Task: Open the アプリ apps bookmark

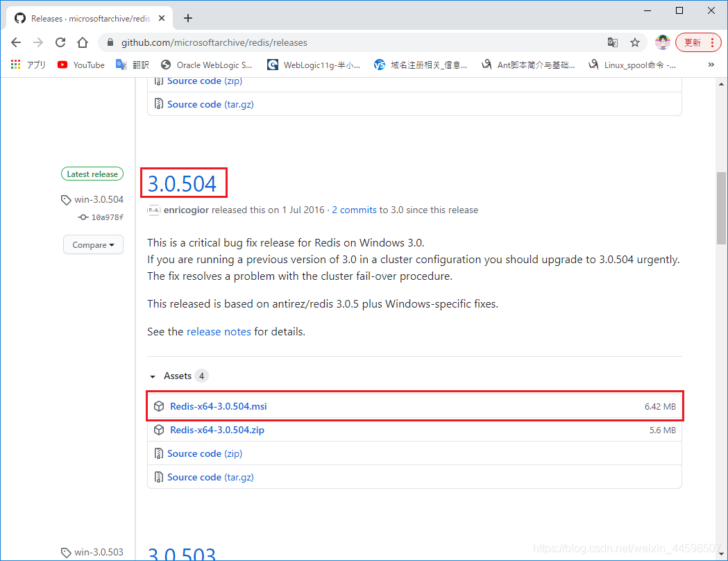Action: 28,65
